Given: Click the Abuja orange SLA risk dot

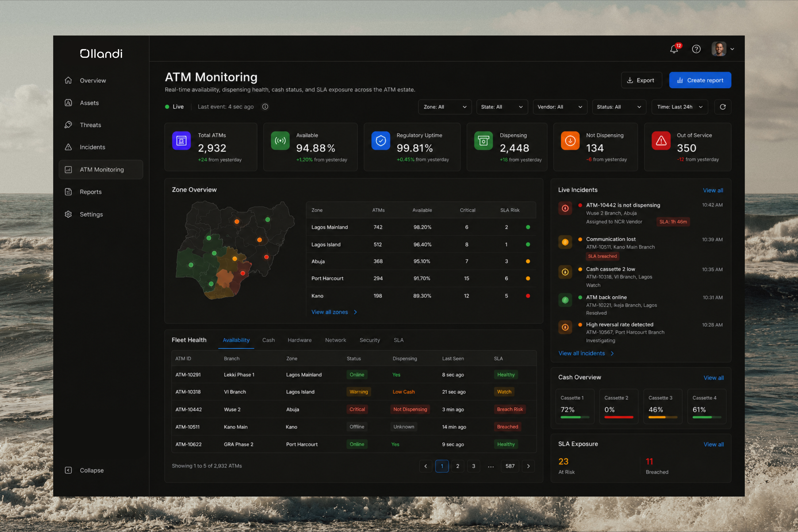Looking at the screenshot, I should 528,261.
